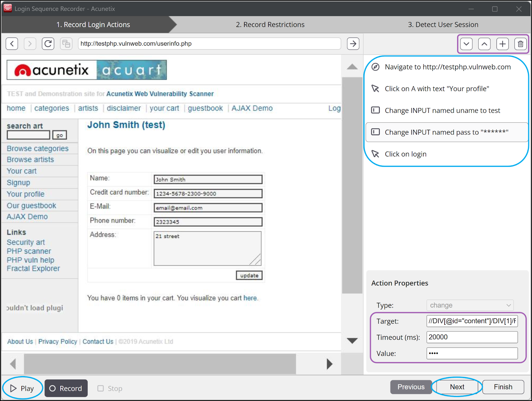Click the horizontal scrollbar left arrow
The width and height of the screenshot is (532, 401).
click(x=13, y=364)
